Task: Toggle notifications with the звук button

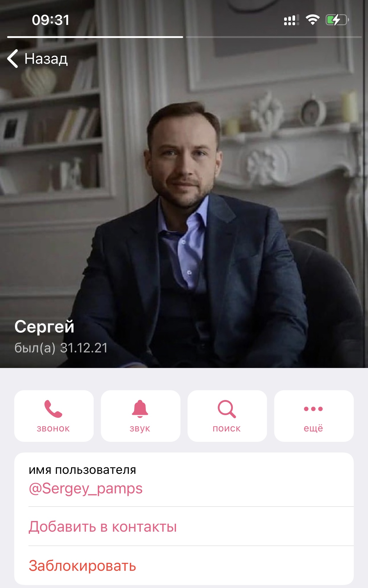Action: pyautogui.click(x=140, y=416)
